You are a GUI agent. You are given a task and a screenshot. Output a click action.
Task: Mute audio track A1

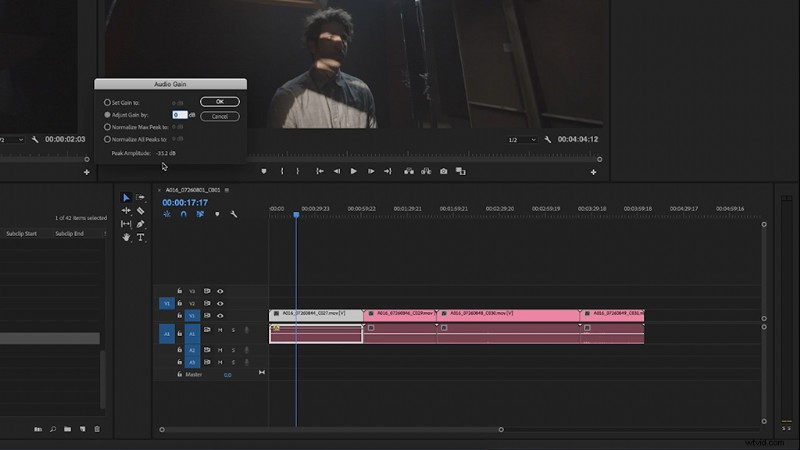[x=220, y=330]
